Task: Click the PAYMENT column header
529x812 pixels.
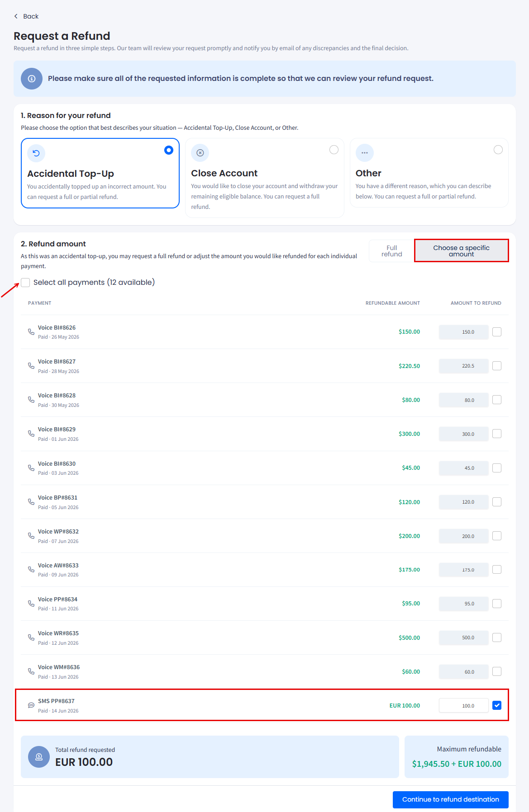Action: point(39,303)
